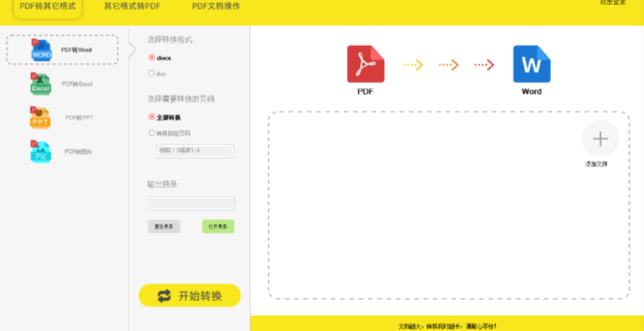Choose the doc output format radio
This screenshot has height=331, width=644.
(x=152, y=74)
